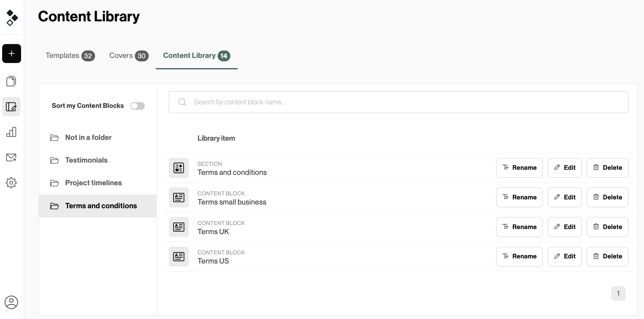Open the documents icon in sidebar
The height and width of the screenshot is (319, 644).
(x=11, y=81)
